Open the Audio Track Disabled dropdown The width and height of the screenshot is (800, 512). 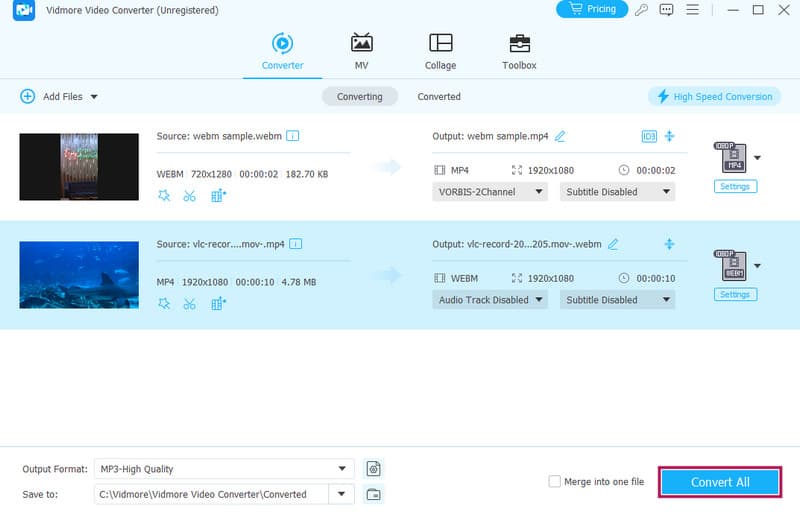pyautogui.click(x=491, y=300)
